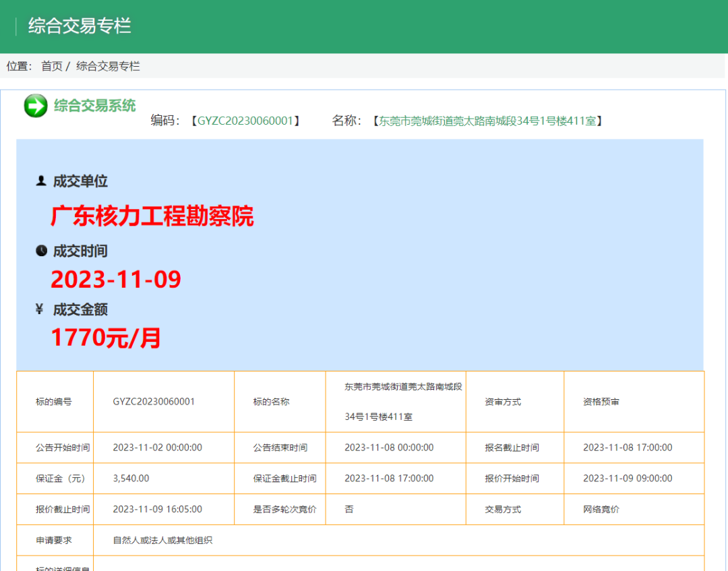
Task: Click the person icon next to 成交单位
Action: [41, 181]
